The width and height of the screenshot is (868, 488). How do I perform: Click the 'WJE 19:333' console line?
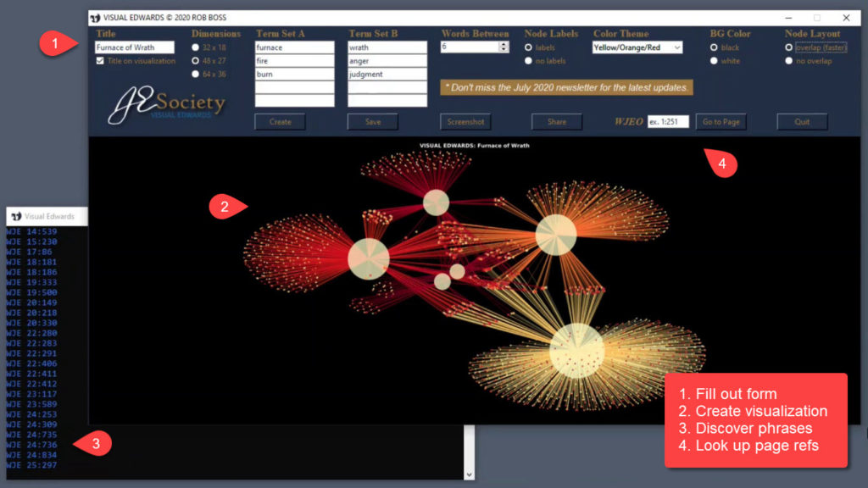[31, 282]
